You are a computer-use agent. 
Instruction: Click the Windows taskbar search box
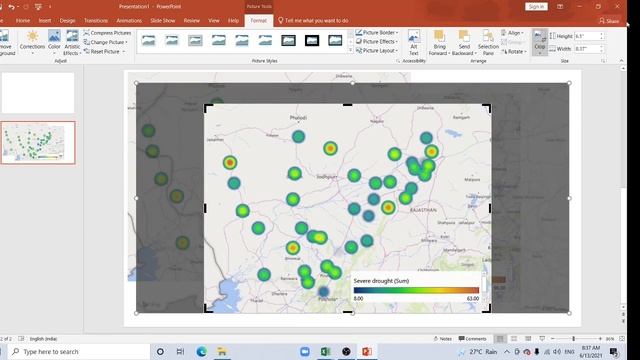point(79,351)
